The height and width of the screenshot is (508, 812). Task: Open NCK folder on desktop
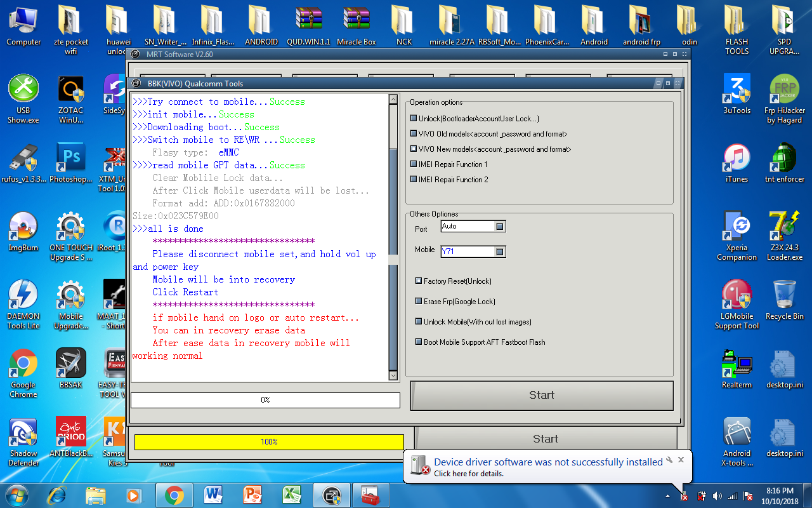click(404, 26)
